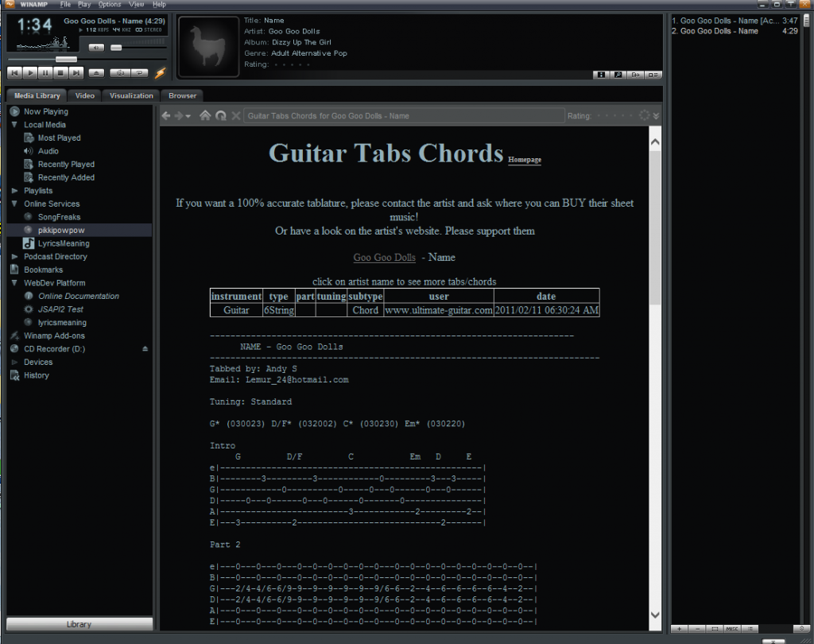Open Now Playing in the library tree
This screenshot has height=644, width=814.
[x=45, y=111]
